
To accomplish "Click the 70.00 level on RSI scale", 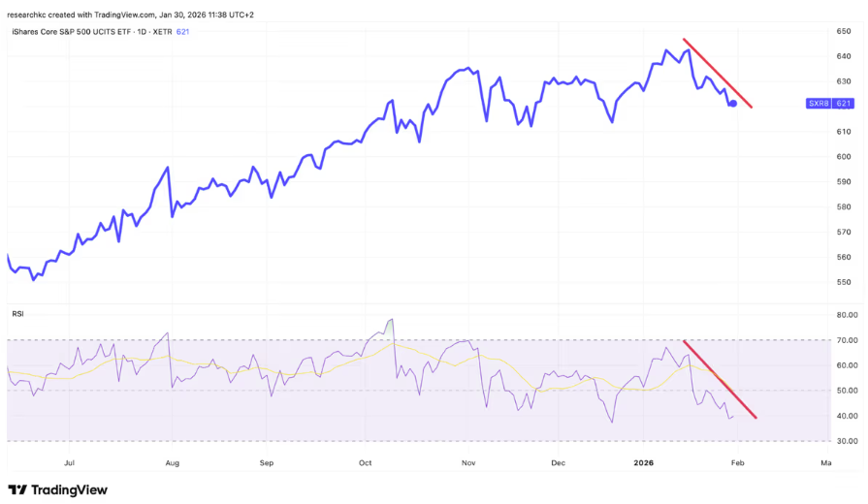I will pos(847,340).
